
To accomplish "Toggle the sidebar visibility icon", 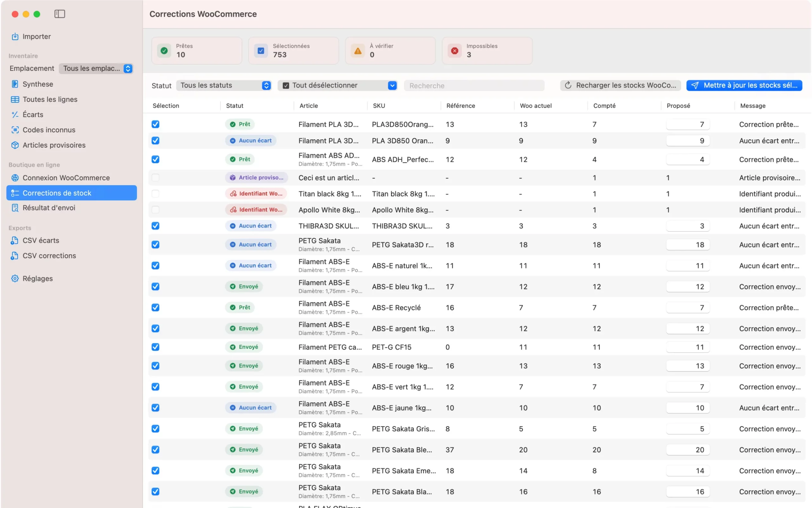I will (59, 14).
